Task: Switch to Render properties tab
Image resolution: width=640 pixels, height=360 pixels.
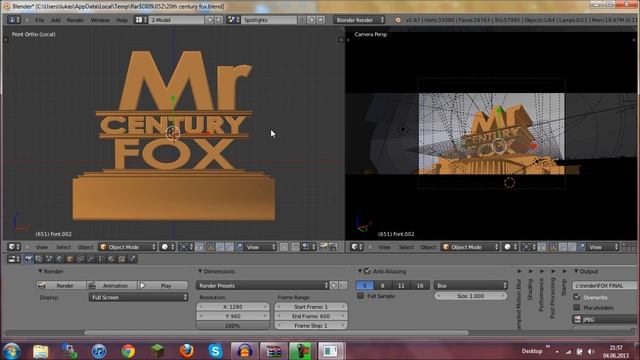Action: click(x=28, y=259)
